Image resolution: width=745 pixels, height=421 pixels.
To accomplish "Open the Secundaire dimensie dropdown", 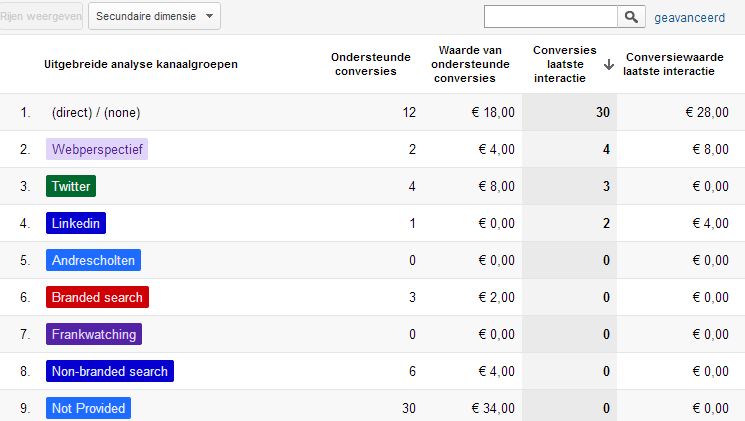I will click(154, 16).
